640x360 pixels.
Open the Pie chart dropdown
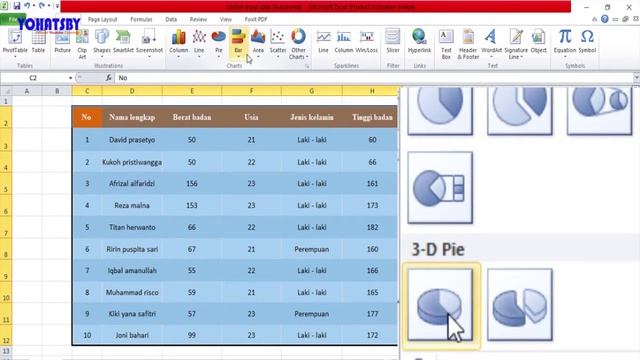[x=219, y=43]
